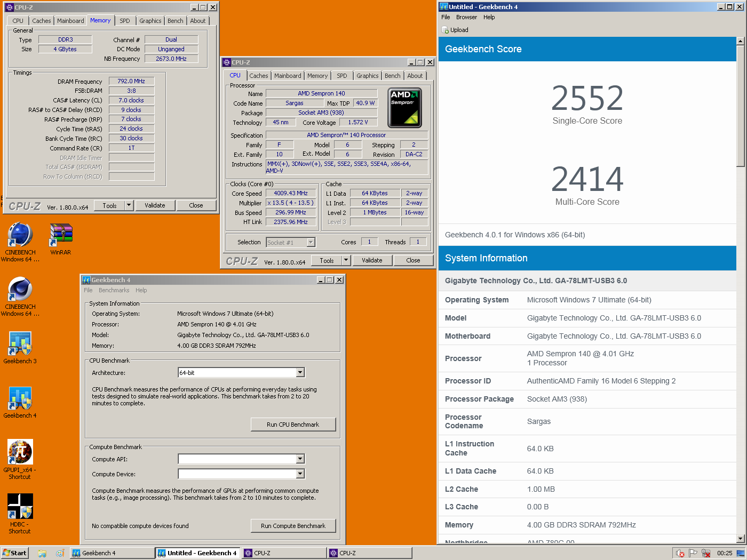The height and width of the screenshot is (560, 747).
Task: Click the Close button in the Memory CPU-Z window
Action: pyautogui.click(x=196, y=205)
